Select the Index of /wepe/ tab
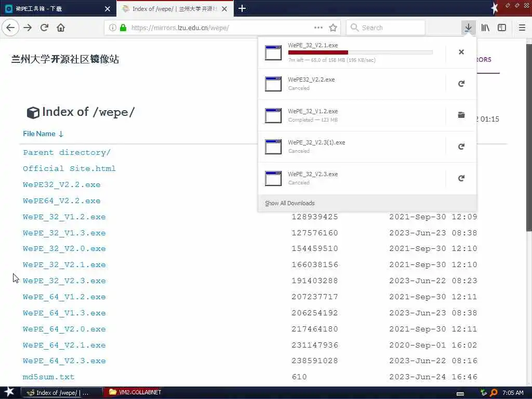This screenshot has height=399, width=532. point(175,9)
